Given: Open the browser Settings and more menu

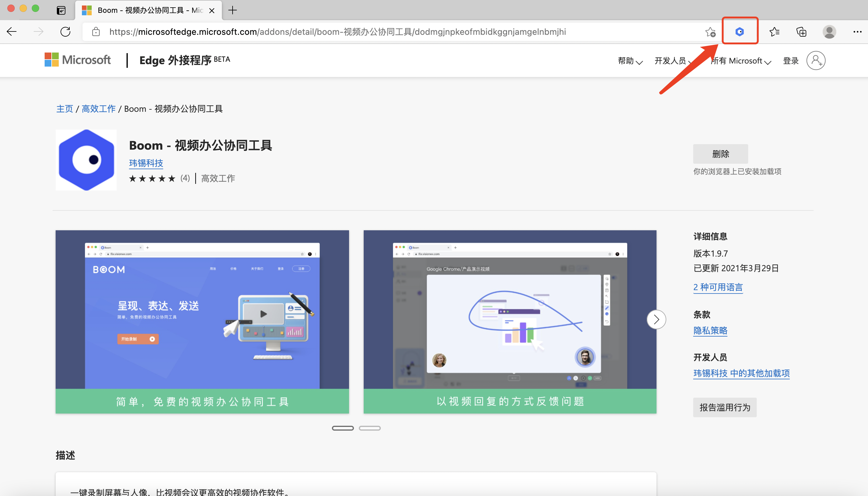Looking at the screenshot, I should [x=857, y=32].
